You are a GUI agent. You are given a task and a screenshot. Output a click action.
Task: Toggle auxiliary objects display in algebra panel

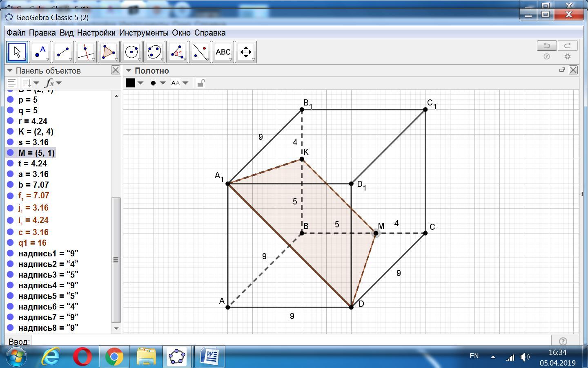click(x=12, y=83)
